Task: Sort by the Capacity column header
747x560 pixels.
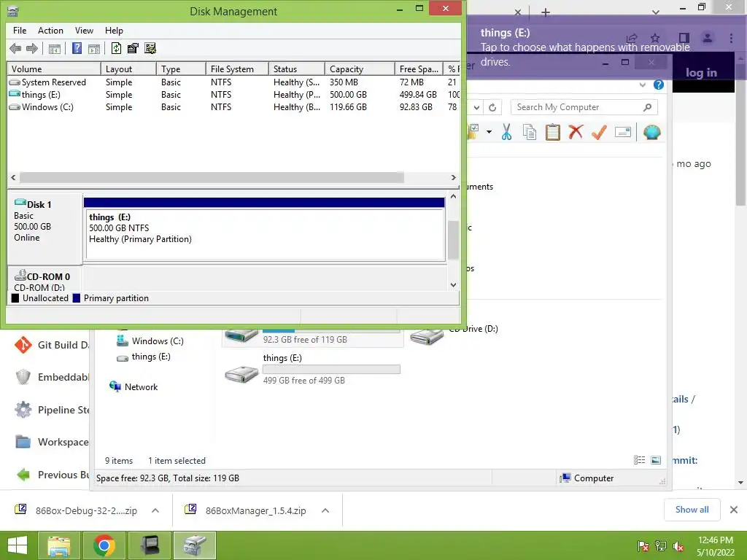Action: click(x=360, y=69)
